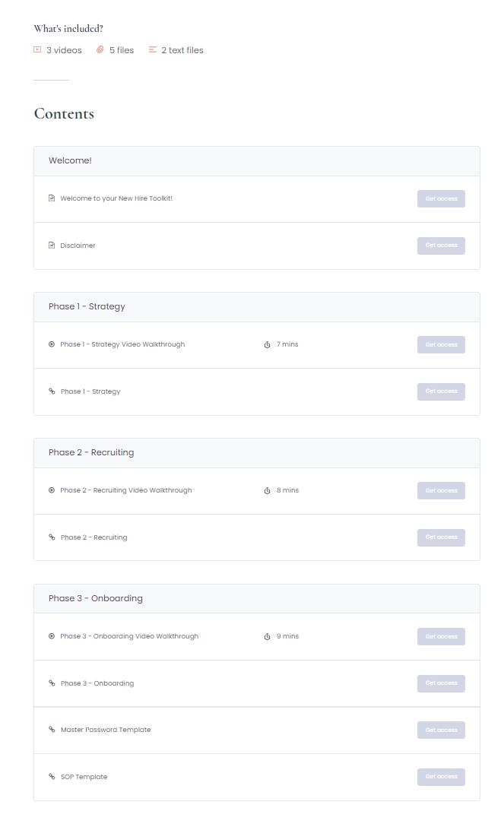Open Phase 1 - Strategy Video Walkthrough link
Image resolution: width=504 pixels, height=827 pixels.
(122, 344)
